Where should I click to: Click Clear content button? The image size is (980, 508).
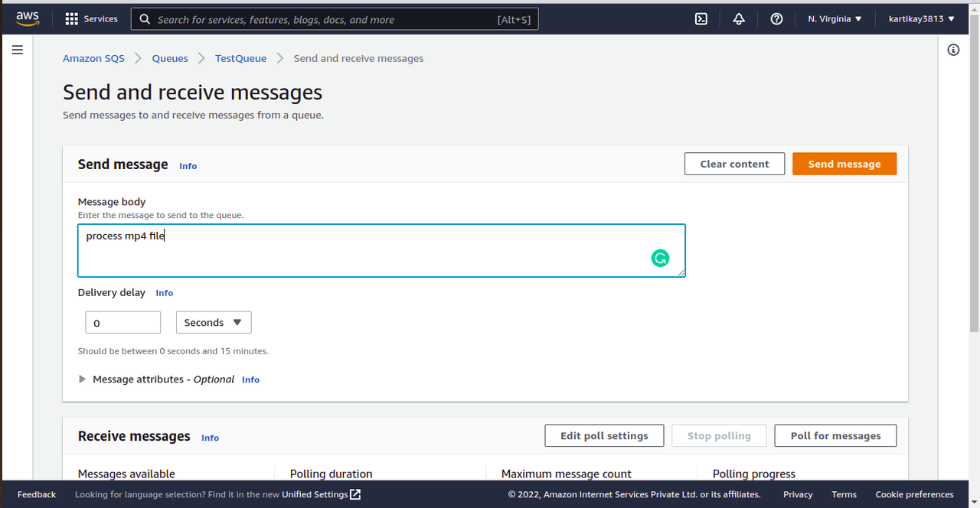click(734, 164)
